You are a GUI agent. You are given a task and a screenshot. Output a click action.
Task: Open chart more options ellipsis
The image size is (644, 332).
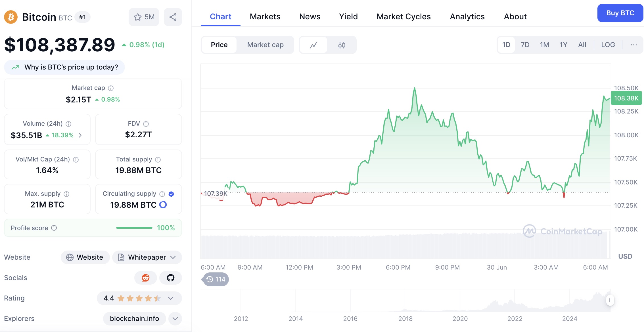[633, 45]
